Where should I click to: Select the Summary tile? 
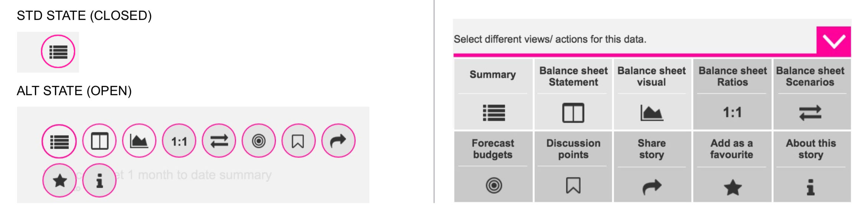(x=493, y=93)
